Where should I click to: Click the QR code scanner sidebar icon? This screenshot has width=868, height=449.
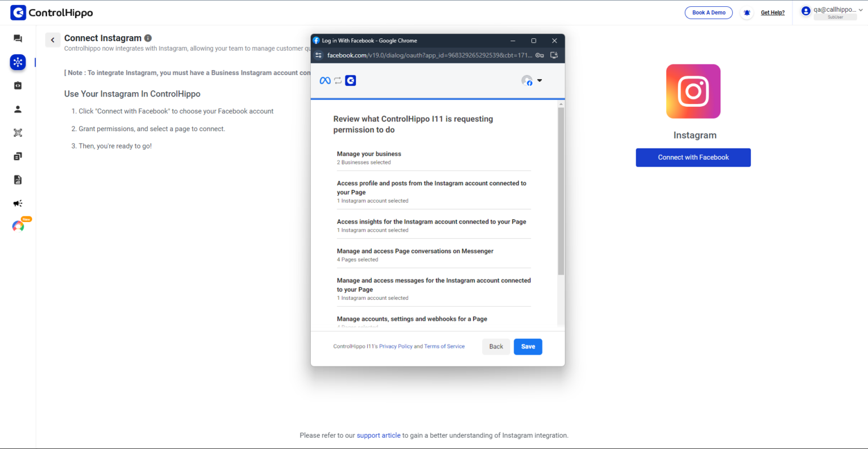(x=18, y=133)
